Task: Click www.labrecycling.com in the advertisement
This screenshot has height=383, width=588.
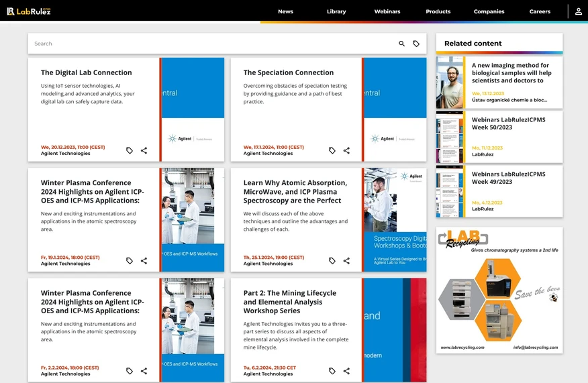Action: 462,347
